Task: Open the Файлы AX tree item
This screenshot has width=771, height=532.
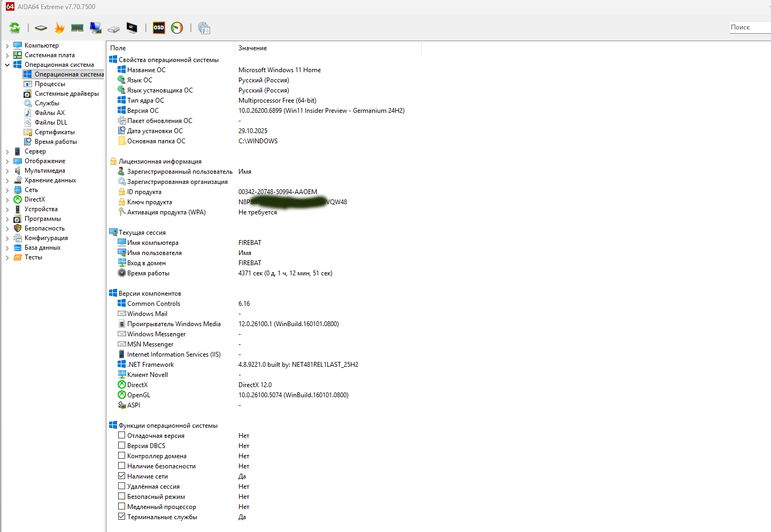Action: (x=50, y=113)
